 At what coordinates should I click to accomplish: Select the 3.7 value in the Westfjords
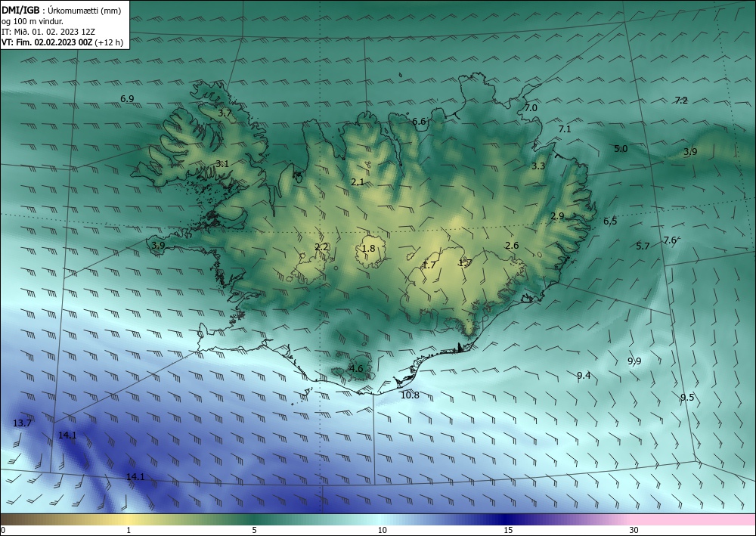225,113
